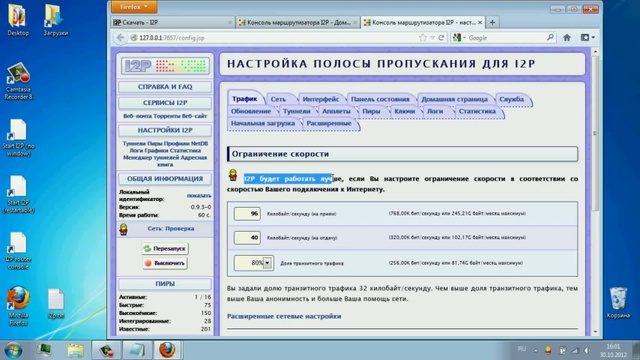Image resolution: width=640 pixels, height=360 pixels.
Task: Click the inbound speed field showing 96
Action: (247, 213)
